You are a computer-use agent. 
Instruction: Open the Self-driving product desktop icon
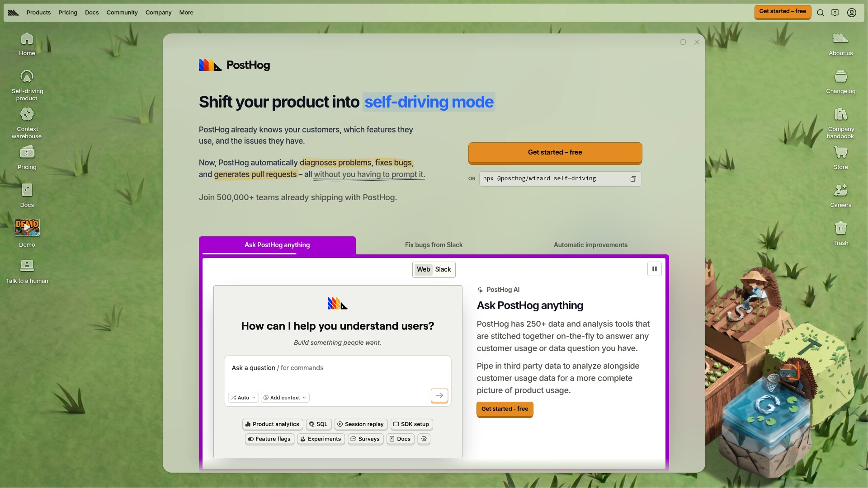pyautogui.click(x=27, y=85)
